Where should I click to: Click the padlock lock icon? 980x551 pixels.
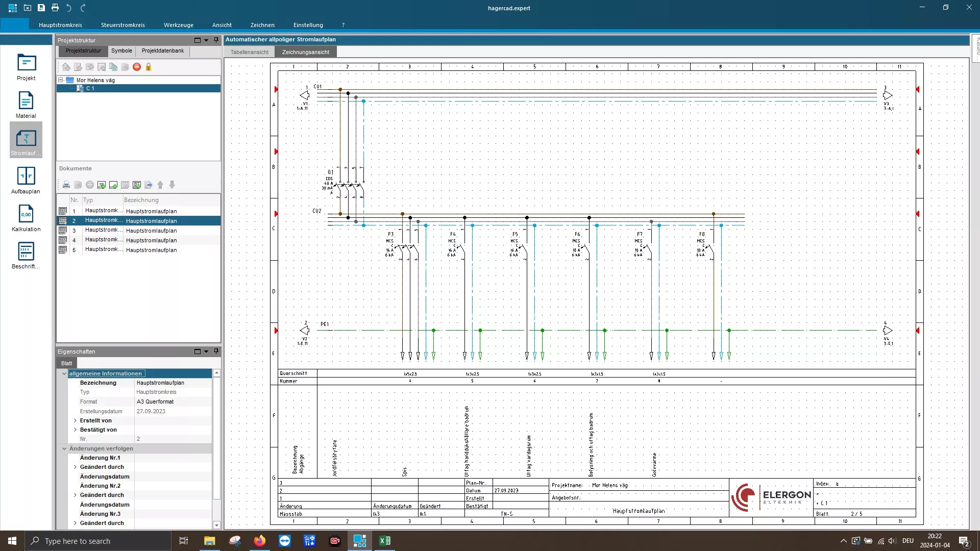pyautogui.click(x=149, y=67)
